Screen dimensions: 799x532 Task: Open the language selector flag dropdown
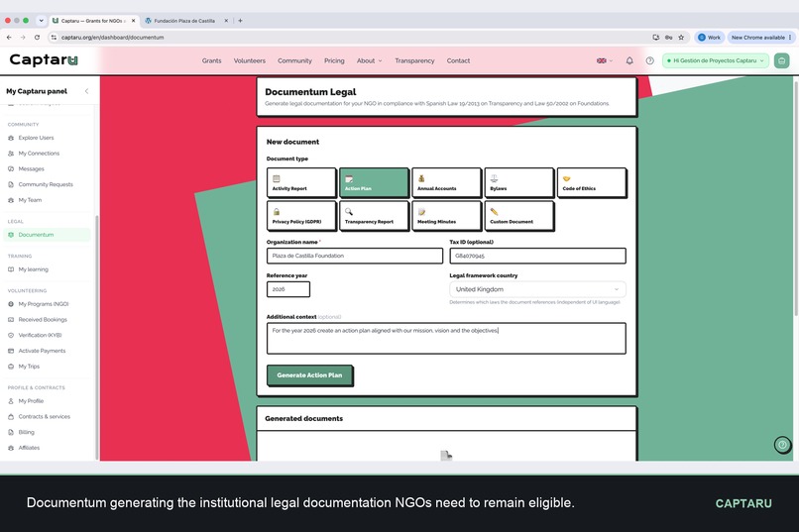click(605, 60)
